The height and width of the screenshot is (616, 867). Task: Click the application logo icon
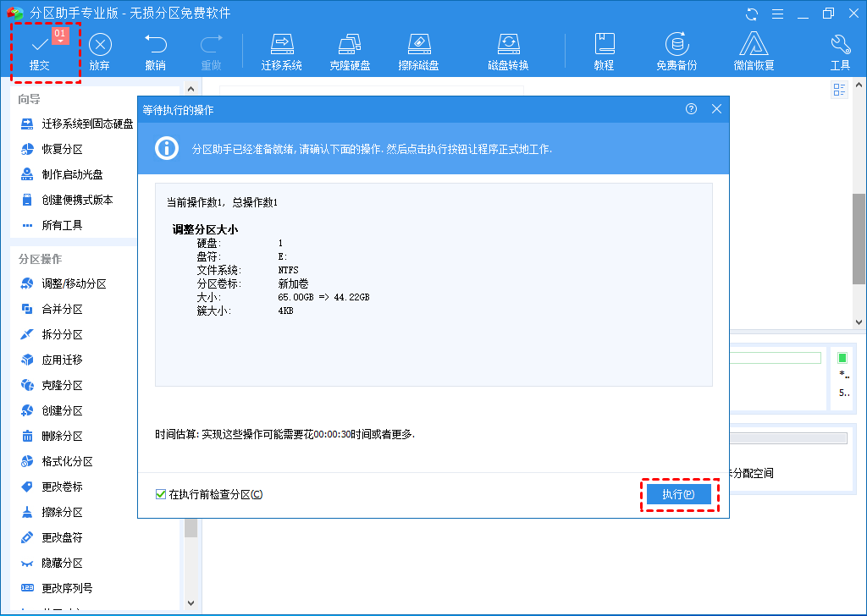coord(15,14)
